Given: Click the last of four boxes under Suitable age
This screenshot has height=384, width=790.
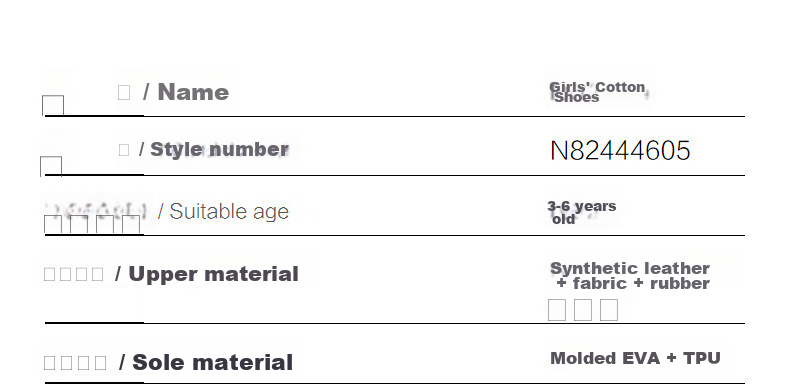Looking at the screenshot, I should [x=131, y=225].
